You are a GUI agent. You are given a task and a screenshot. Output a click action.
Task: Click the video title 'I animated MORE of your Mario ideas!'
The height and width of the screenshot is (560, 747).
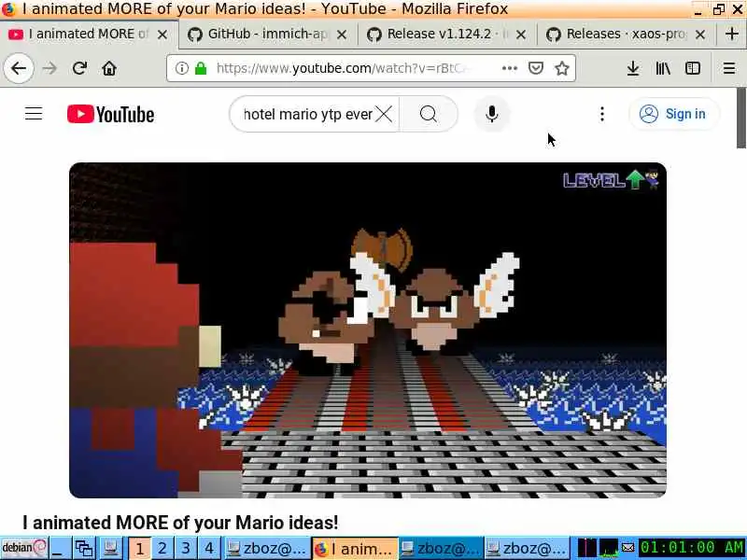pos(180,523)
